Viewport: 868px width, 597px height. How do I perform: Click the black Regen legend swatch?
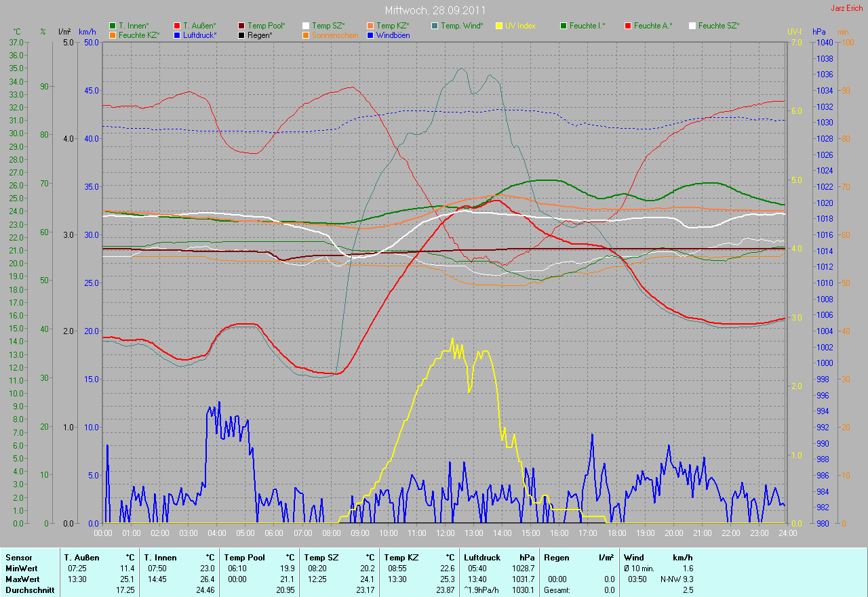click(x=241, y=35)
